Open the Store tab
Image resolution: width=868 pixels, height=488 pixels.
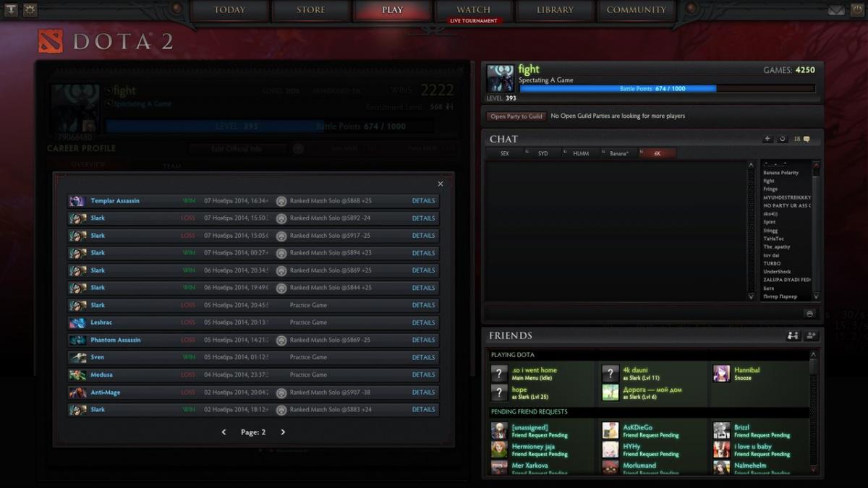pos(311,10)
